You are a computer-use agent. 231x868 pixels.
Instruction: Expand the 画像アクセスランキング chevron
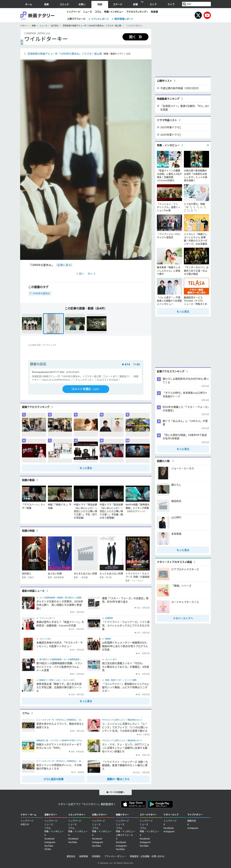(x=52, y=407)
